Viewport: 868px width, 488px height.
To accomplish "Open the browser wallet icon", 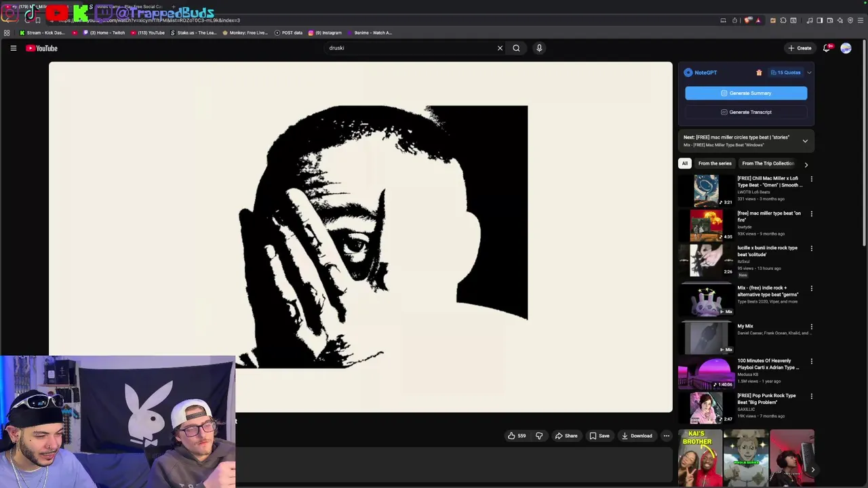I will [x=829, y=20].
